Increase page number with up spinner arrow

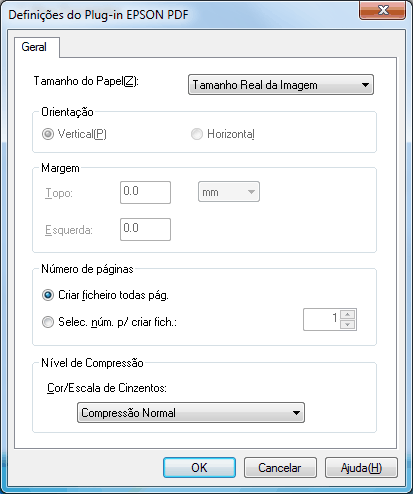[x=348, y=314]
